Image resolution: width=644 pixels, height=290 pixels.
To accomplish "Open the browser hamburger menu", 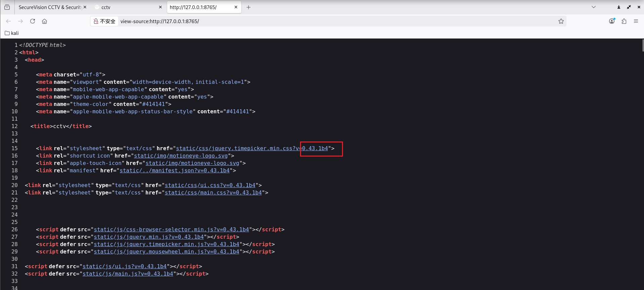I will [636, 21].
